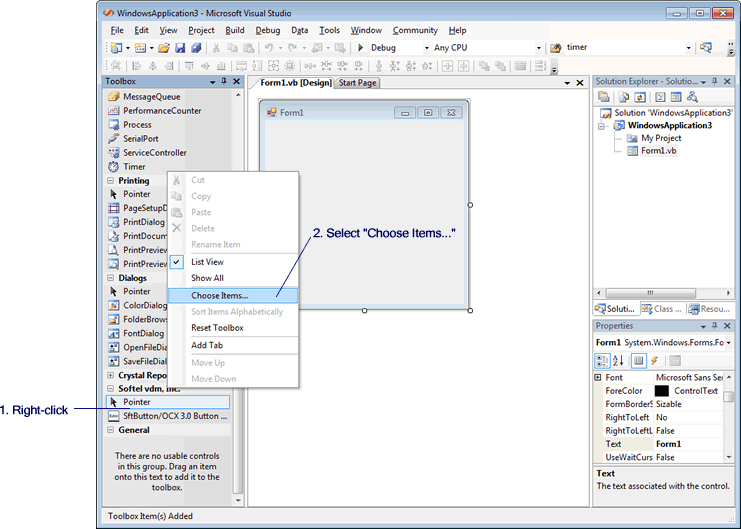Click the Save All toolbar icon
Viewport: 741px width, 529px height.
click(x=195, y=48)
